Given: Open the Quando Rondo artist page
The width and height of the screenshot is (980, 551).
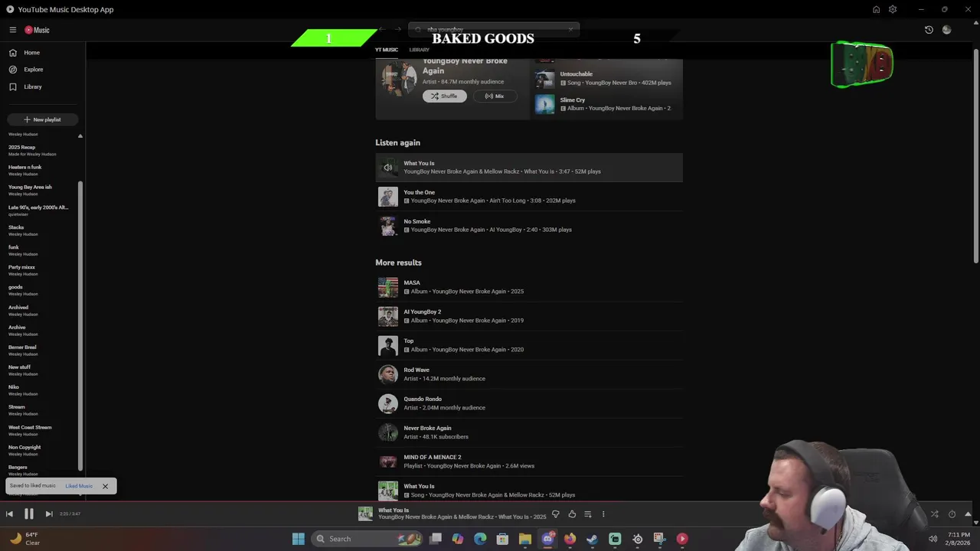Looking at the screenshot, I should (x=529, y=403).
